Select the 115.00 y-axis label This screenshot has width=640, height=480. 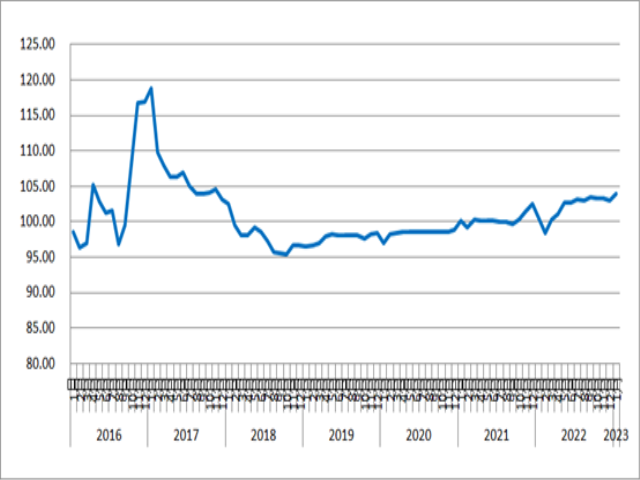click(x=38, y=115)
